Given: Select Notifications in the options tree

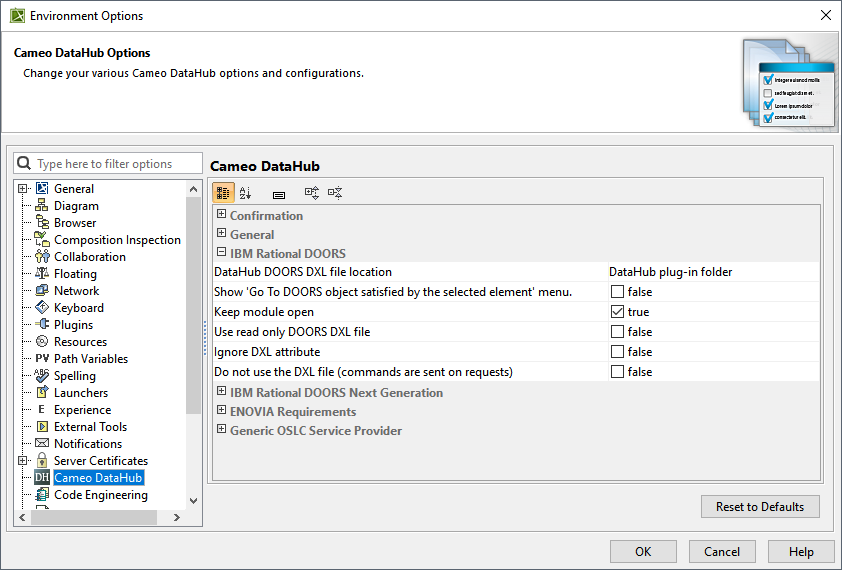Looking at the screenshot, I should (x=88, y=444).
